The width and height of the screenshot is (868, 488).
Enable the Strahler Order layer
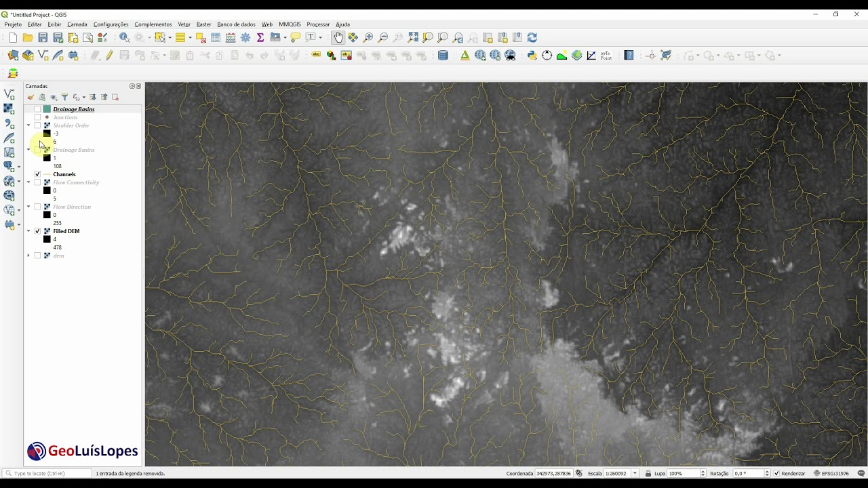(37, 125)
